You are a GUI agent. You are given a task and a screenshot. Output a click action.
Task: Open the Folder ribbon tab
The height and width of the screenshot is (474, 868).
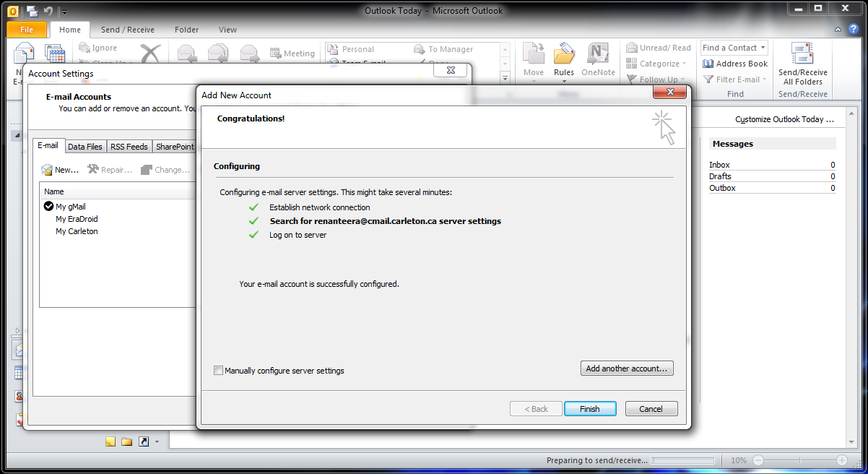(x=187, y=30)
